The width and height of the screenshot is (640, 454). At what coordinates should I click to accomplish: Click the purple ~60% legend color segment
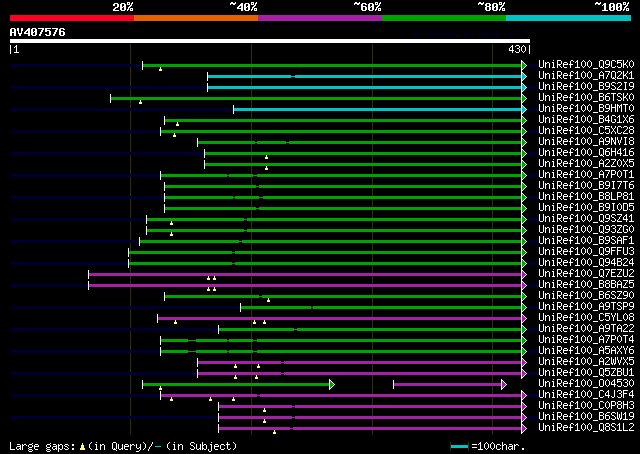click(x=320, y=18)
